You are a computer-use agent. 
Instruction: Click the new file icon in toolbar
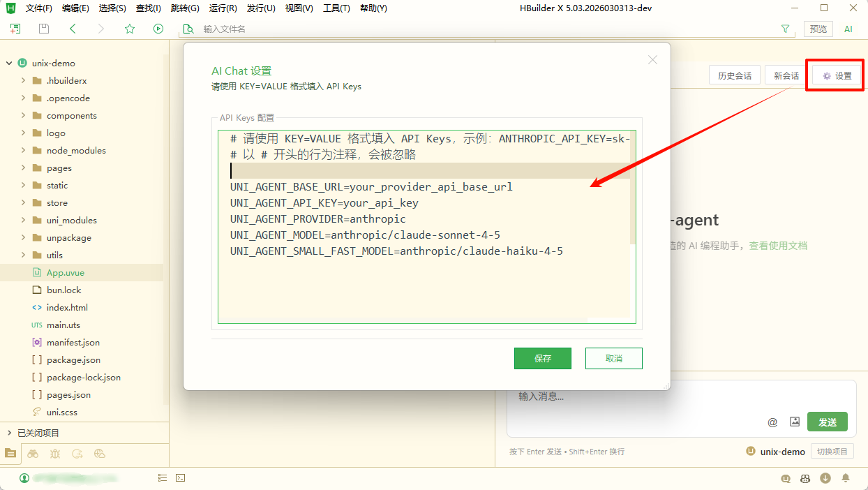15,29
